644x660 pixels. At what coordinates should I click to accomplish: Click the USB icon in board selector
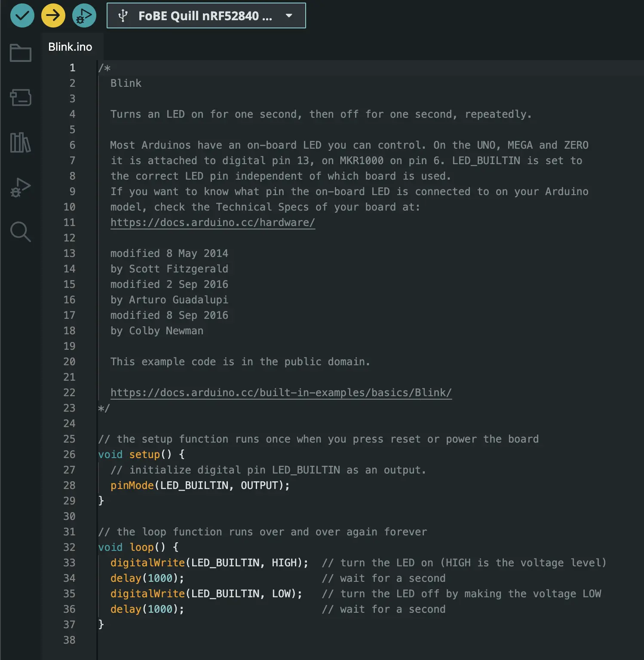[123, 15]
